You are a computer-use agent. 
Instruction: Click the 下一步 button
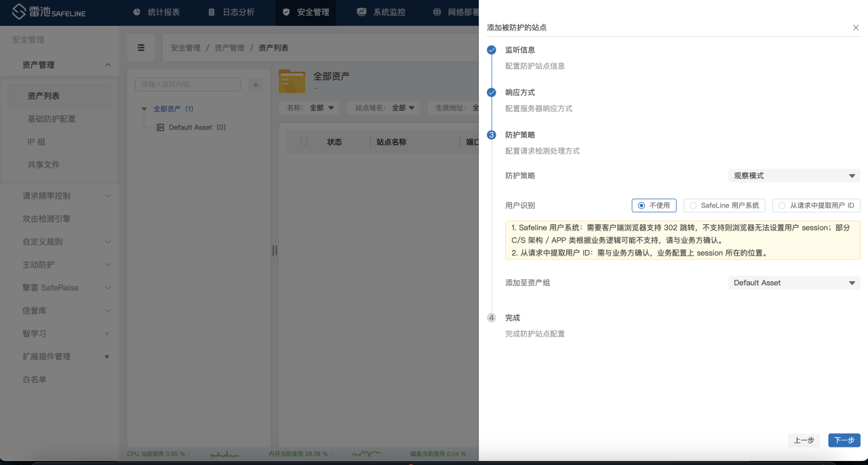(844, 440)
